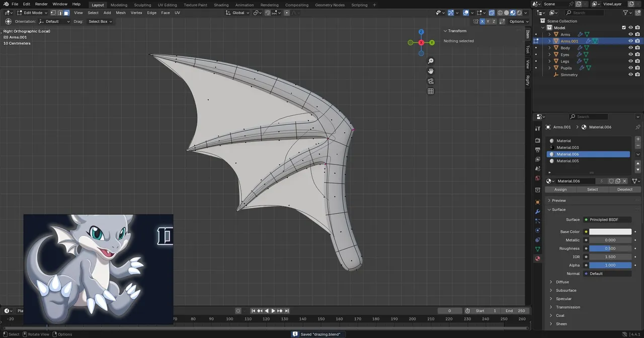Switch to rendered viewport shading
Image resolution: width=644 pixels, height=338 pixels.
pos(519,13)
